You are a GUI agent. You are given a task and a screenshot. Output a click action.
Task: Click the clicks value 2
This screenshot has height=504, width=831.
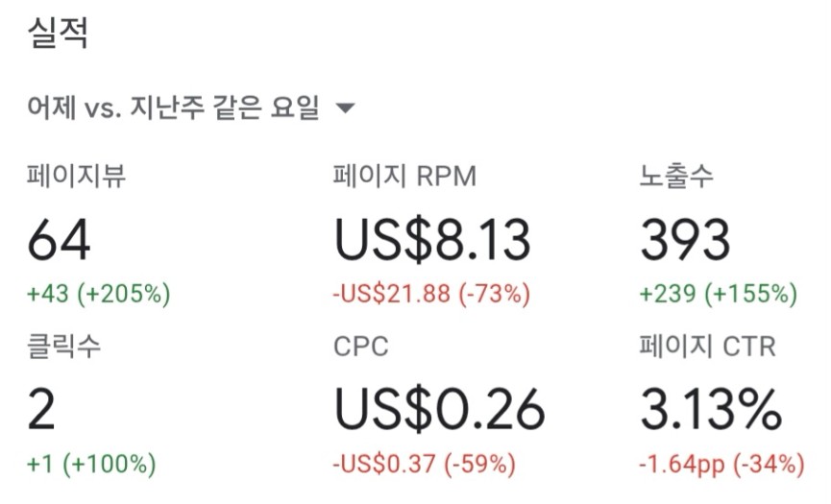click(x=41, y=410)
